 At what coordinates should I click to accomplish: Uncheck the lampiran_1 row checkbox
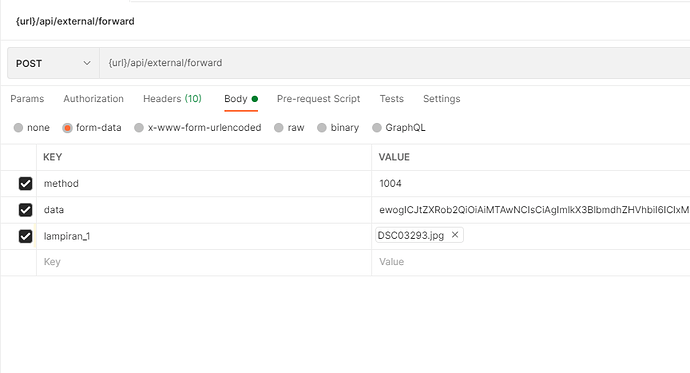pyautogui.click(x=26, y=236)
